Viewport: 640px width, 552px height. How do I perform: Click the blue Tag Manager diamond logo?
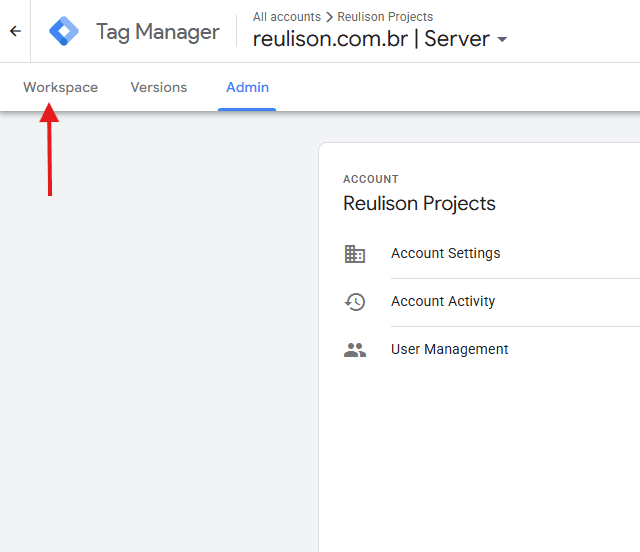tap(64, 31)
